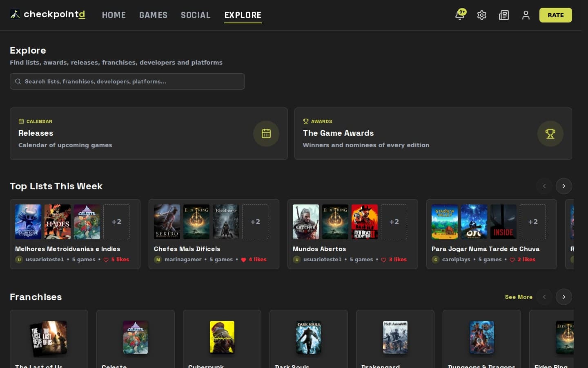Go to the GAMES tab
Screen dimensions: 588x368
coord(153,15)
